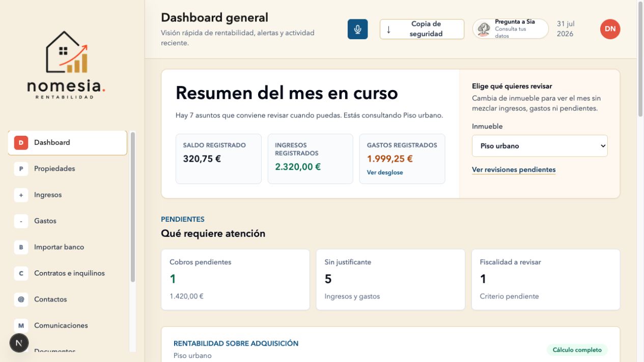This screenshot has width=644, height=362.
Task: Open Importar banco section
Action: (x=67, y=248)
